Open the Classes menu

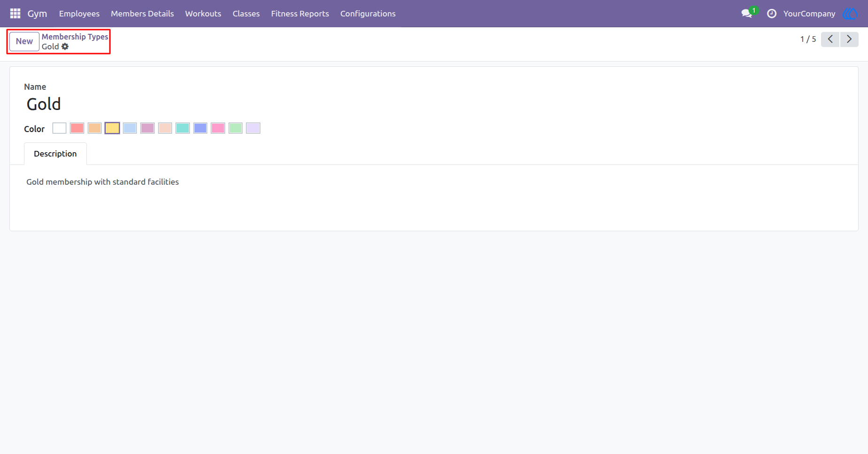click(x=246, y=14)
